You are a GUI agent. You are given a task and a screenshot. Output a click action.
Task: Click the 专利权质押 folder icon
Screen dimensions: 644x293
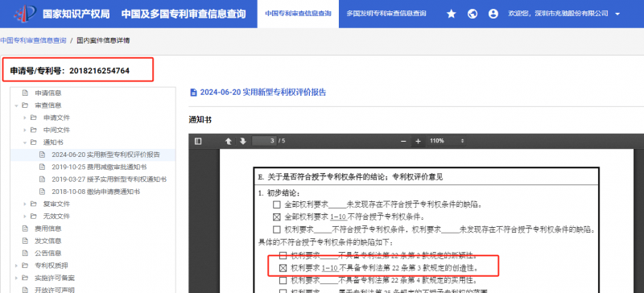tap(25, 266)
